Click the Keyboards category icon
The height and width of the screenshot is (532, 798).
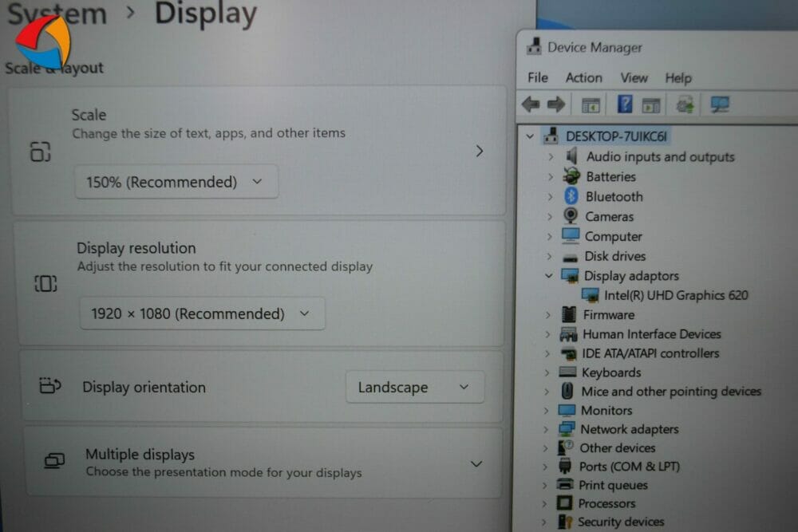(x=567, y=372)
